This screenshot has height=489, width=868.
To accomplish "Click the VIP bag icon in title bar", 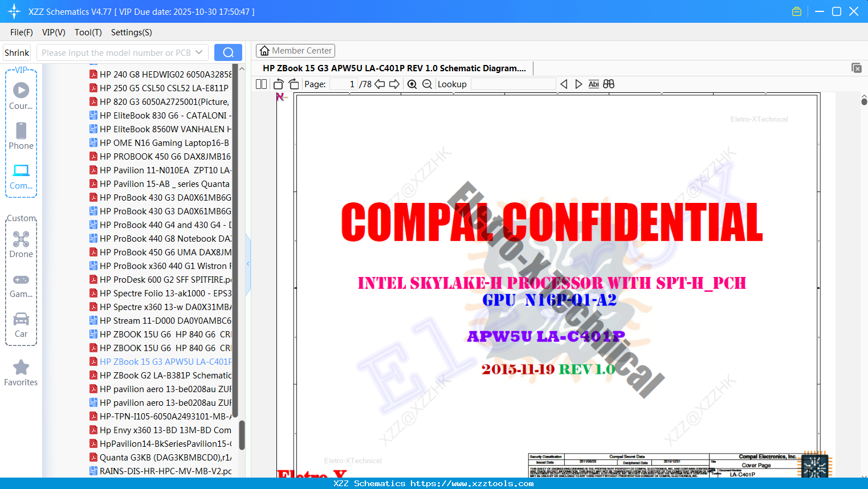I will (x=797, y=11).
